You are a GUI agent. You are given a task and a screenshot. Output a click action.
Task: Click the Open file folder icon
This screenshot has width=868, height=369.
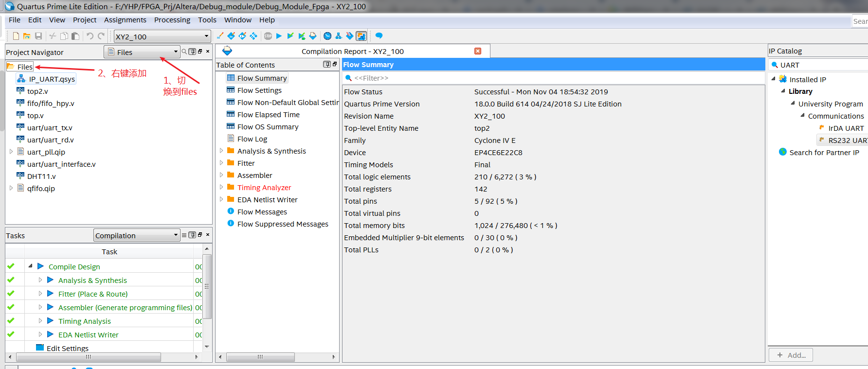click(x=27, y=36)
